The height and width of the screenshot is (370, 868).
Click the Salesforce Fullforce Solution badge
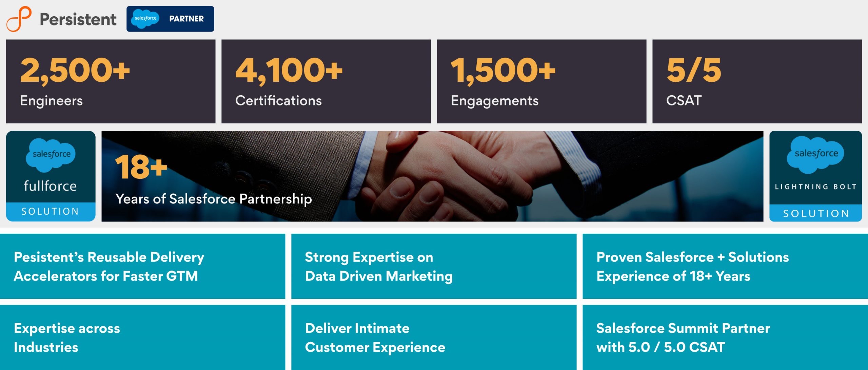(51, 176)
